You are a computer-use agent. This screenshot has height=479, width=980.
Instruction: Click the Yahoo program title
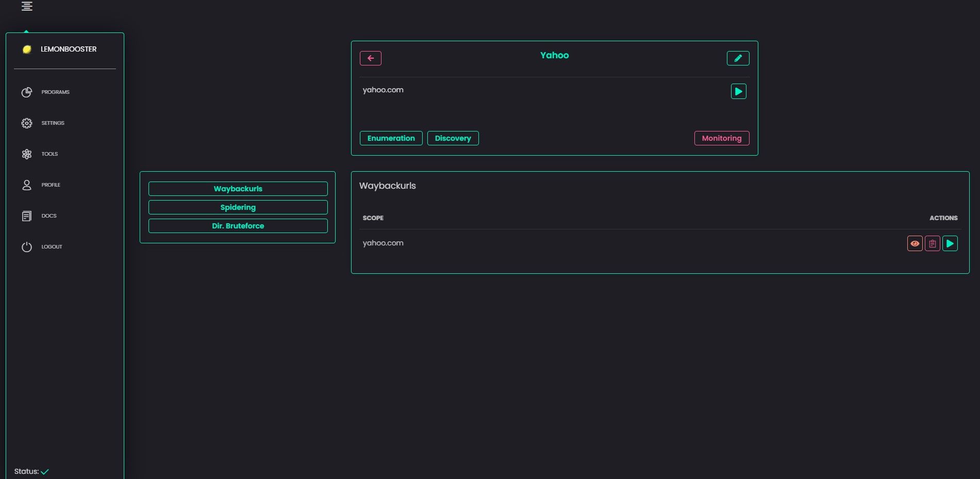click(x=555, y=55)
